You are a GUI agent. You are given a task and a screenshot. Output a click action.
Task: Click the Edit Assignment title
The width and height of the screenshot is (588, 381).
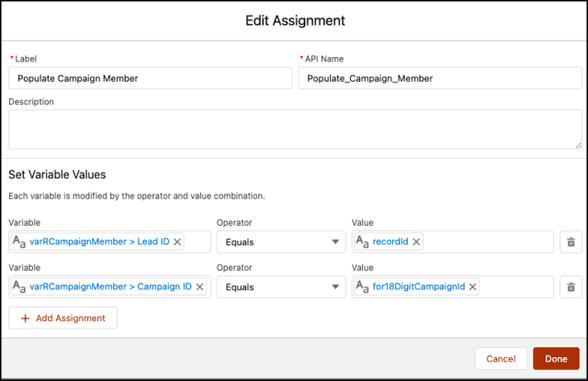tap(295, 20)
